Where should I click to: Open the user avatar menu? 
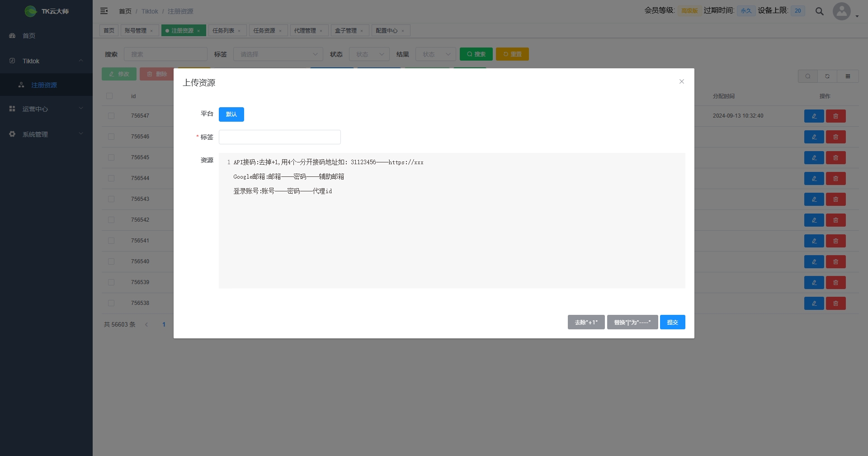841,11
